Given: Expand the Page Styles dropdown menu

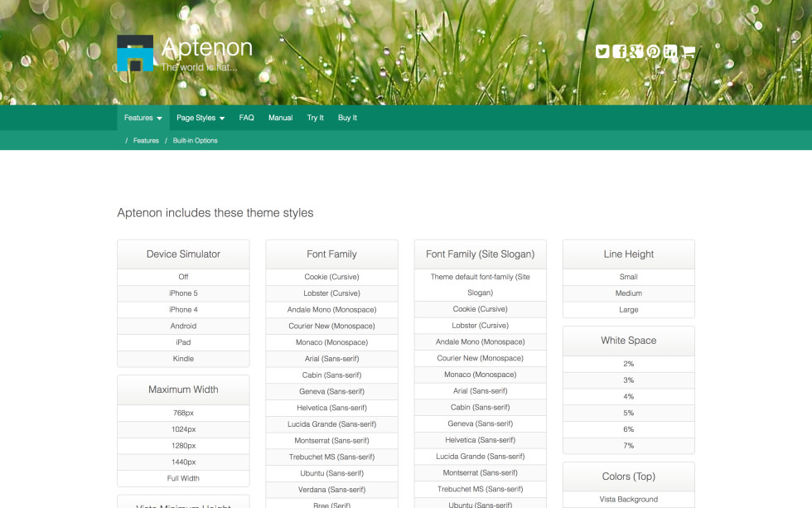Looking at the screenshot, I should click(201, 118).
